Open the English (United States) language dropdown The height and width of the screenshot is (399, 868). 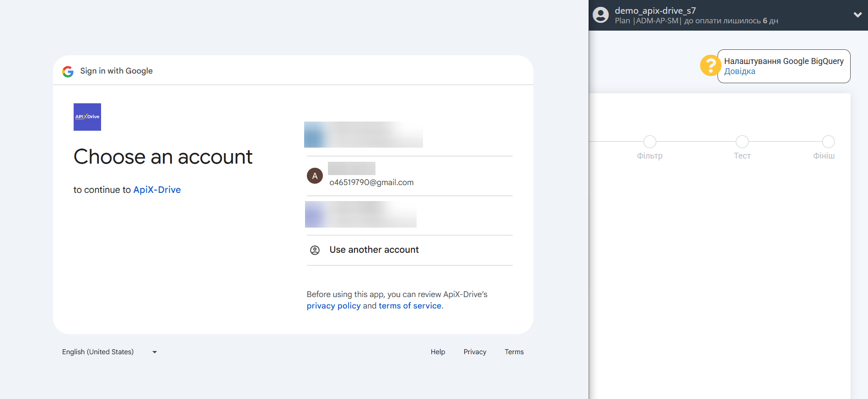tap(110, 352)
